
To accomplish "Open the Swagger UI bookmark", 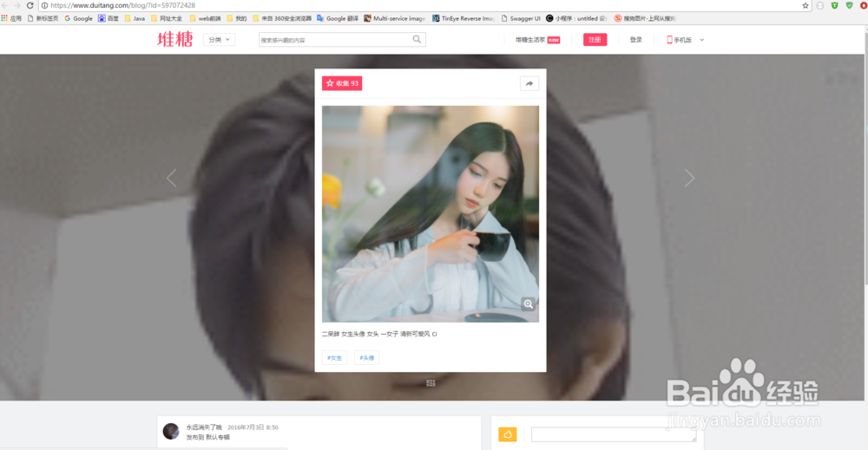I will tap(520, 18).
